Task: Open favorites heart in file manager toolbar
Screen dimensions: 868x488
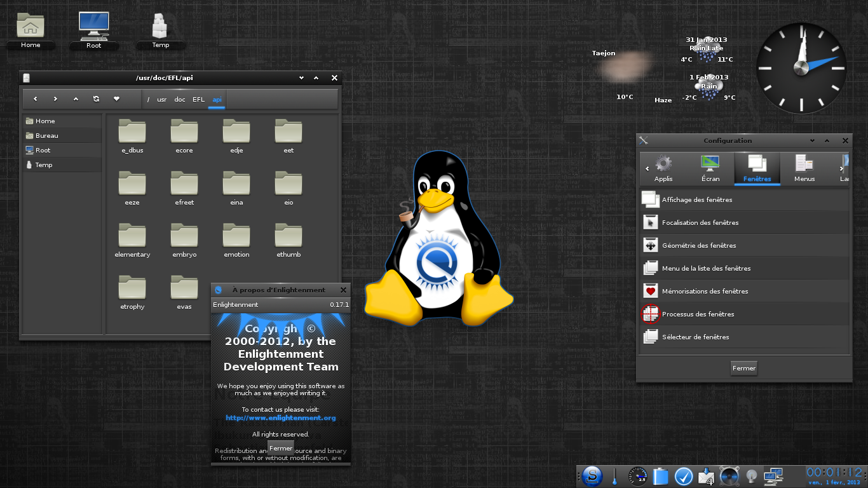Action: (116, 99)
